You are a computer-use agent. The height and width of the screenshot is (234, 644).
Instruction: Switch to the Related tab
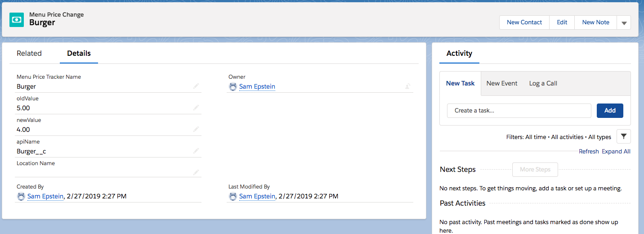point(29,53)
